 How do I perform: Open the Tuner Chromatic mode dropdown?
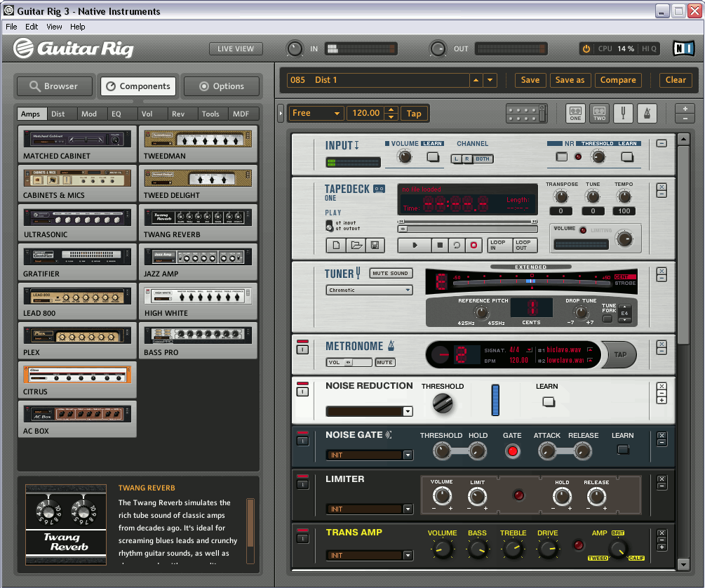[x=369, y=290]
